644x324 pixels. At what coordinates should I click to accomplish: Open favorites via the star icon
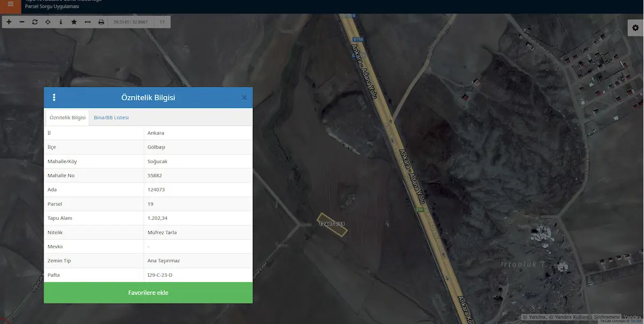[x=74, y=22]
